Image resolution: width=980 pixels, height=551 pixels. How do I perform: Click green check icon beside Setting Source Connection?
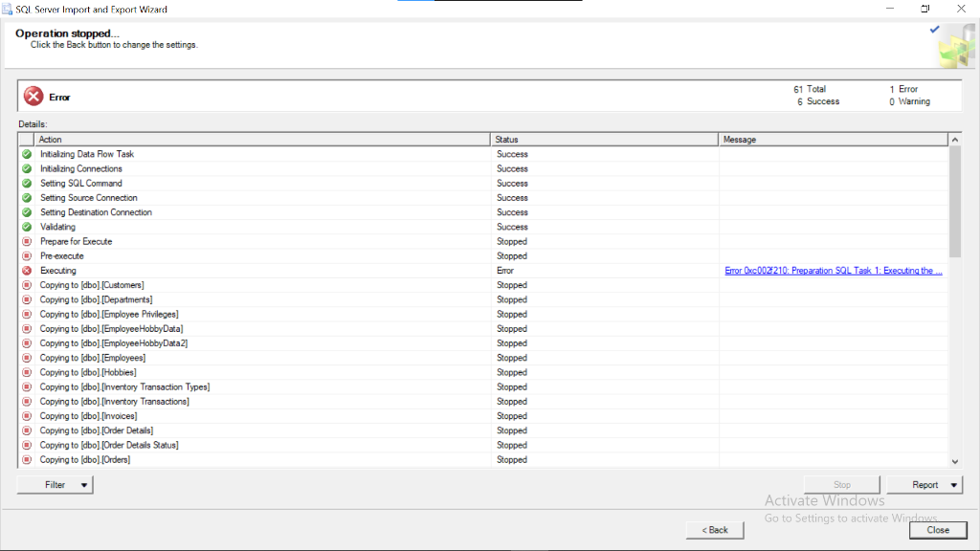[x=27, y=197]
